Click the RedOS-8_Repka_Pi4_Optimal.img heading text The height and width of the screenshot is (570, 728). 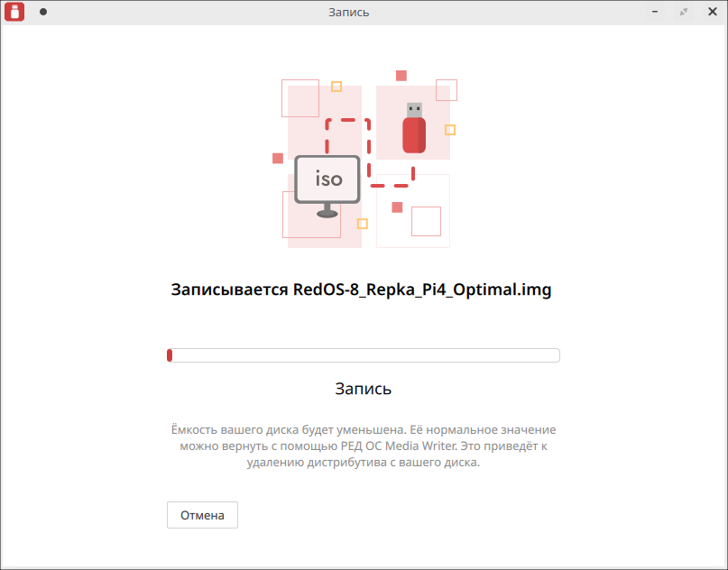tap(361, 290)
